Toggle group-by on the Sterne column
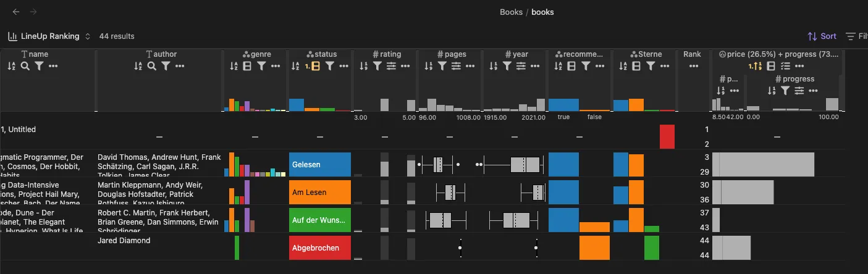Image resolution: width=868 pixels, height=274 pixels. pyautogui.click(x=636, y=66)
